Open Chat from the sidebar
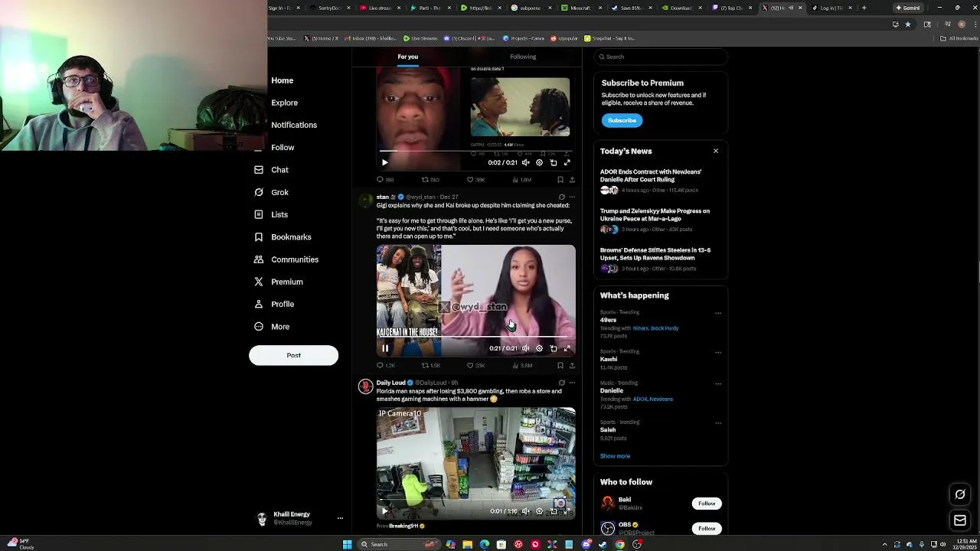The width and height of the screenshot is (980, 551). coord(271,170)
